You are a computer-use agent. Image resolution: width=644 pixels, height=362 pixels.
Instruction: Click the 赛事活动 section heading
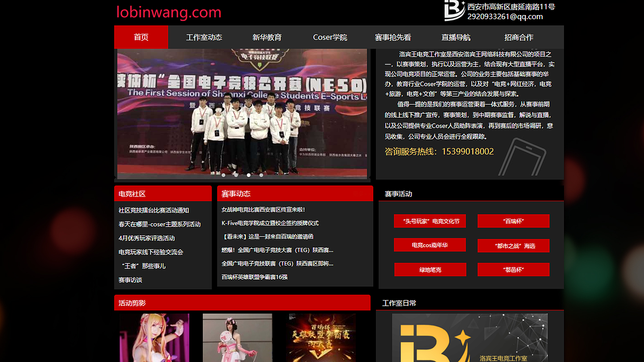398,194
